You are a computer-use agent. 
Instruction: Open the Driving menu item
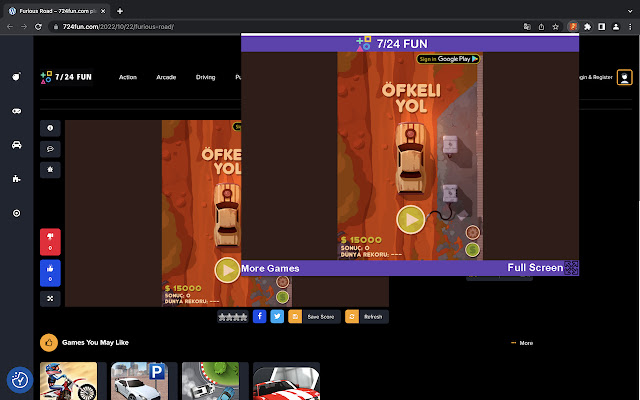[205, 77]
